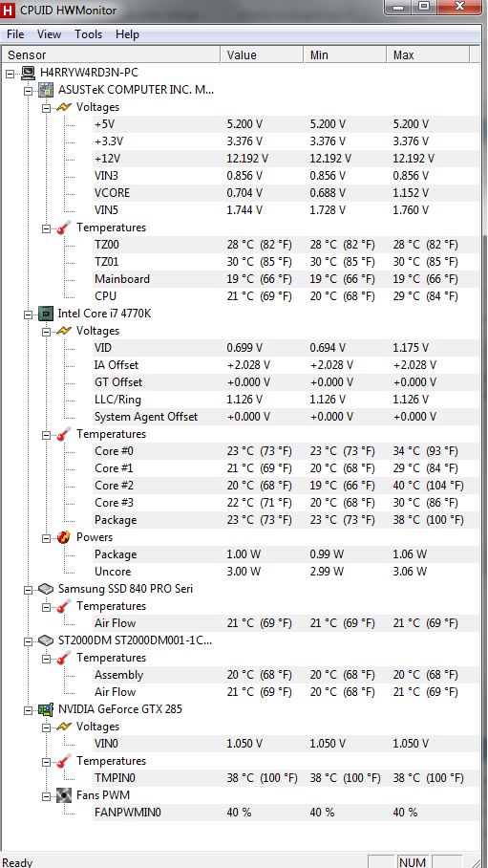
Task: Click the motherboard Voltages lightning icon
Action: pyautogui.click(x=64, y=107)
